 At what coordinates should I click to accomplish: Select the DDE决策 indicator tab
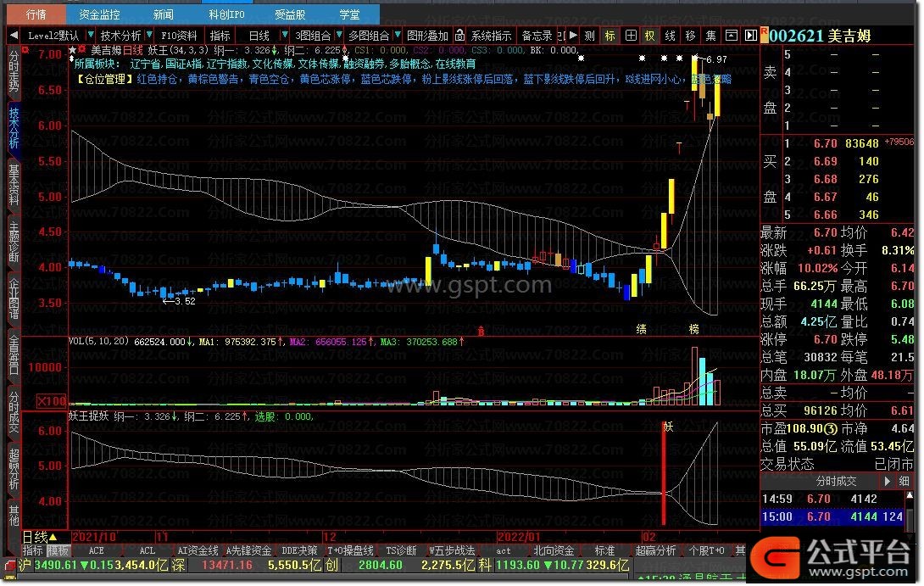(x=300, y=550)
